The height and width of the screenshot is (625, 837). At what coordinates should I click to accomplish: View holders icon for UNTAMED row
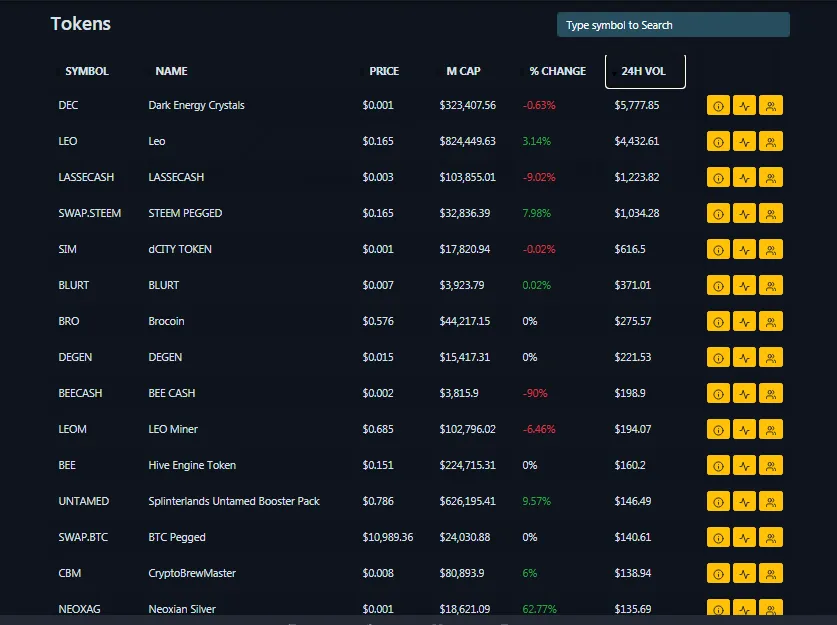click(771, 501)
